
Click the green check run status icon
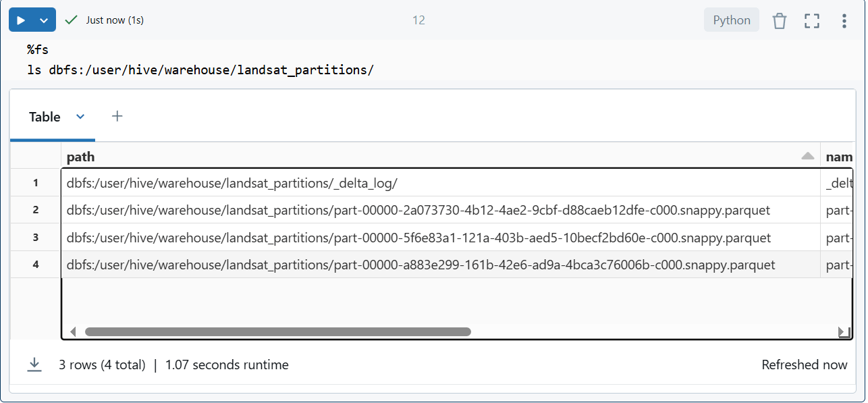71,20
